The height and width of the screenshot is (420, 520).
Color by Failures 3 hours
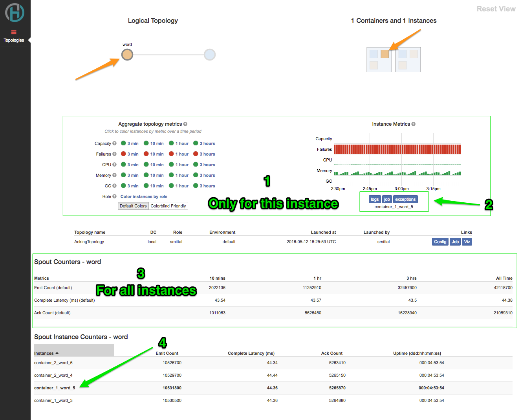(204, 154)
